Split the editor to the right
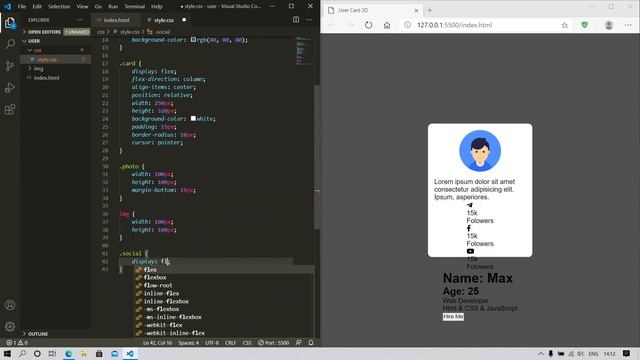640x360 pixels. (296, 20)
